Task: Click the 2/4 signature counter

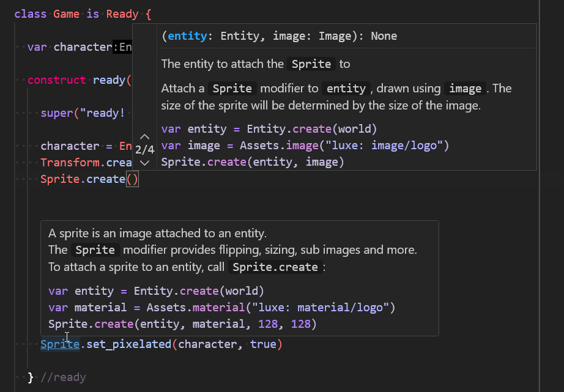Action: (x=145, y=149)
